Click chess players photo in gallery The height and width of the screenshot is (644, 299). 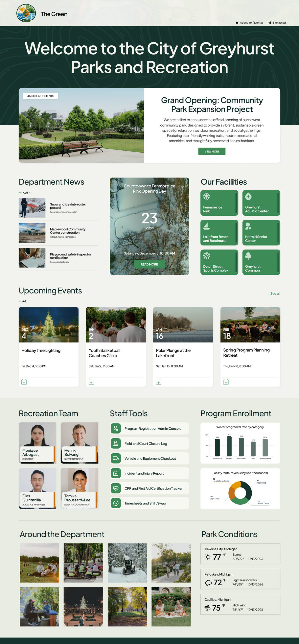tap(40, 607)
